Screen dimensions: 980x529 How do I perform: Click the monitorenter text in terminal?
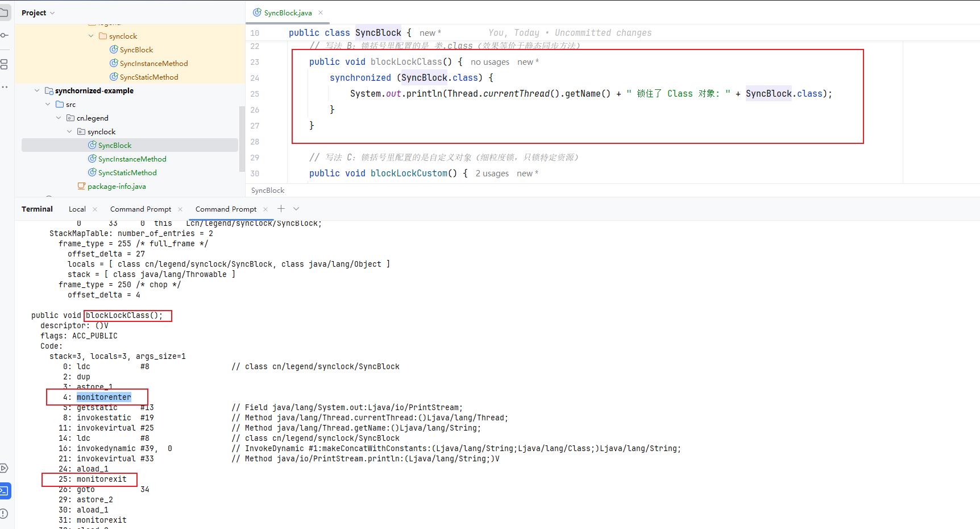[x=104, y=397]
